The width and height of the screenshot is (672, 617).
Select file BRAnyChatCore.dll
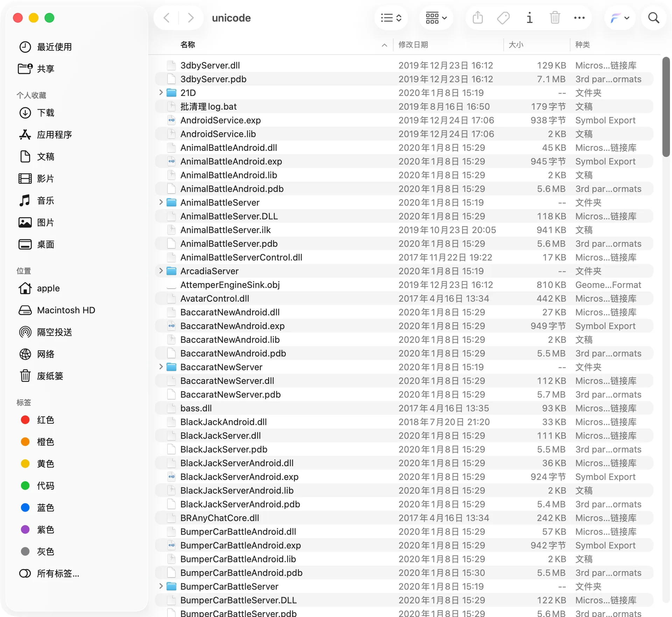404,518
